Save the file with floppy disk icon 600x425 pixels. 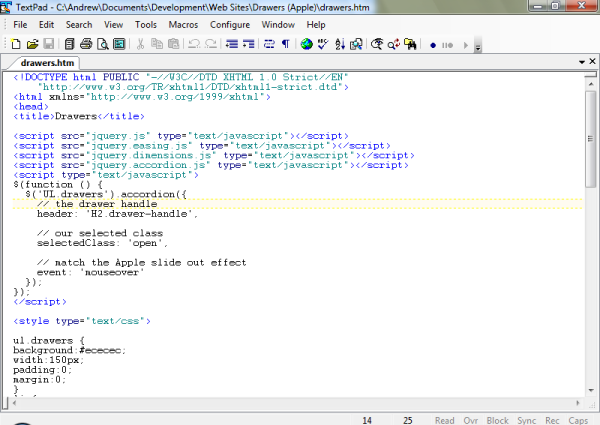point(49,44)
